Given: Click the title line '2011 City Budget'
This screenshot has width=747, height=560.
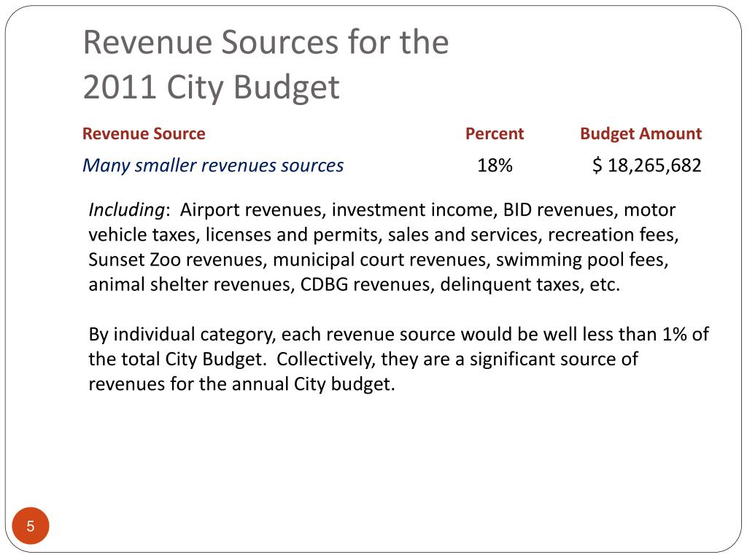Looking at the screenshot, I should (212, 87).
